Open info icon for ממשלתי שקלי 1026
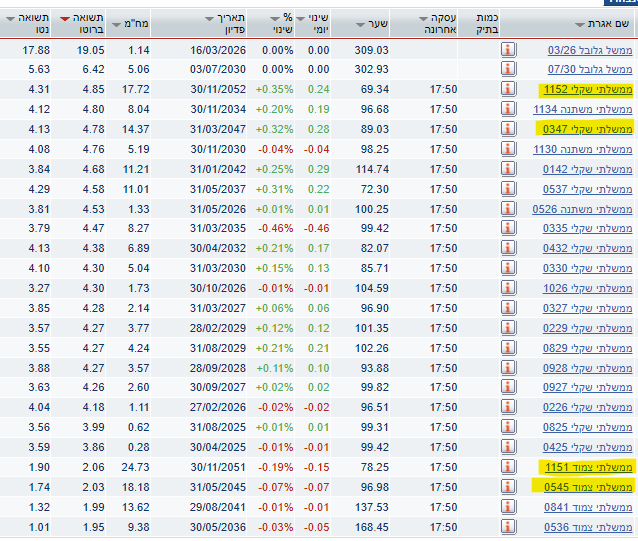The width and height of the screenshot is (638, 541). (508, 288)
